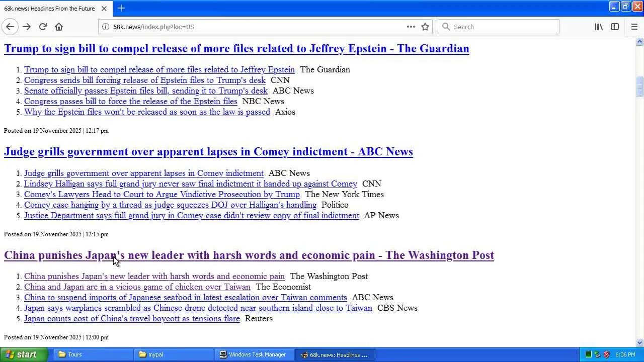Go forward one page
This screenshot has height=362, width=644.
tap(27, 27)
